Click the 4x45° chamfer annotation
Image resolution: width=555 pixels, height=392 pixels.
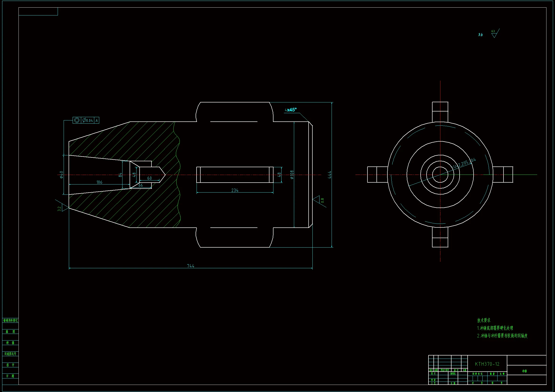(x=291, y=110)
